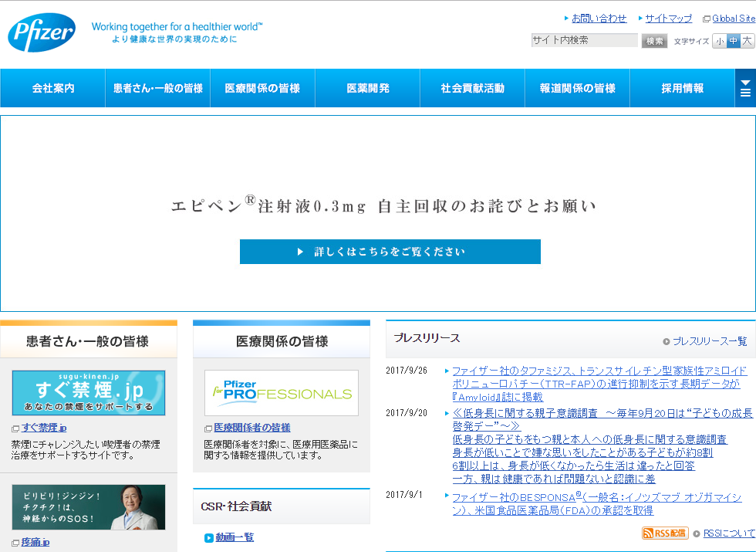This screenshot has width=756, height=552.
Task: Open the プレスリリース一覧 link
Action: (x=710, y=341)
